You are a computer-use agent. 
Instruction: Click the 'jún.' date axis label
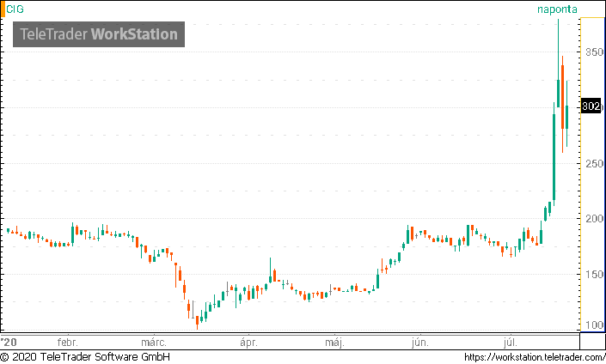point(420,343)
